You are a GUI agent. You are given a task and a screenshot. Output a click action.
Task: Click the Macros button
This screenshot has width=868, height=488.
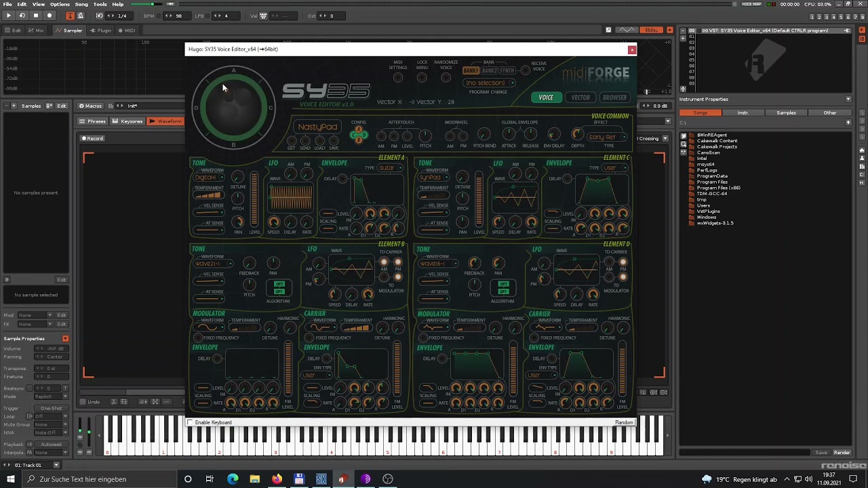pos(90,106)
